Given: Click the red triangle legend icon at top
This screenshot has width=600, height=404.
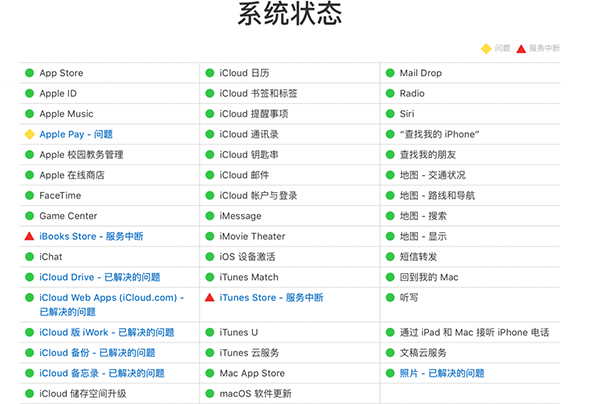Looking at the screenshot, I should [x=520, y=48].
